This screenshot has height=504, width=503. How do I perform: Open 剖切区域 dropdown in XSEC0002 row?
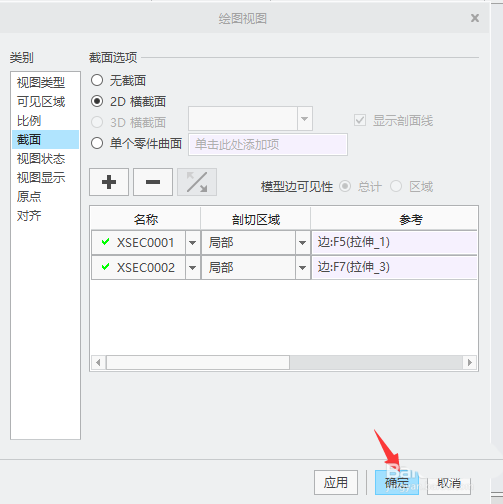point(302,267)
